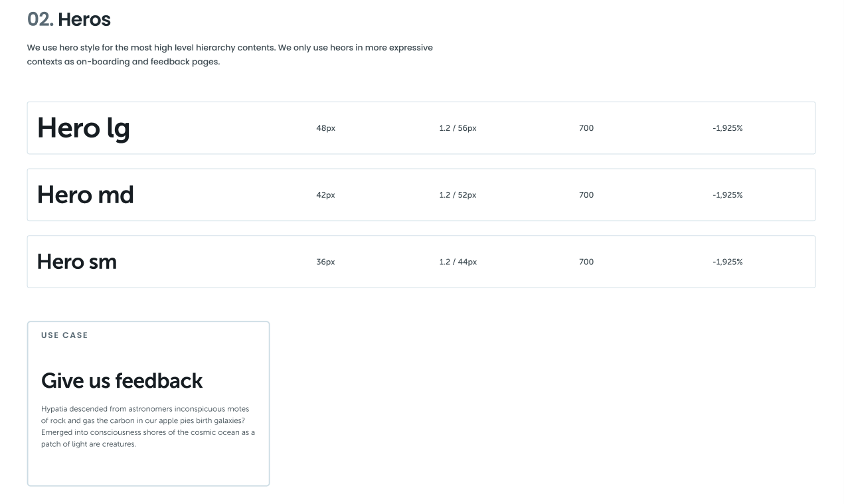Click the 700 weight in Hero sm row
The image size is (844, 504).
click(586, 262)
